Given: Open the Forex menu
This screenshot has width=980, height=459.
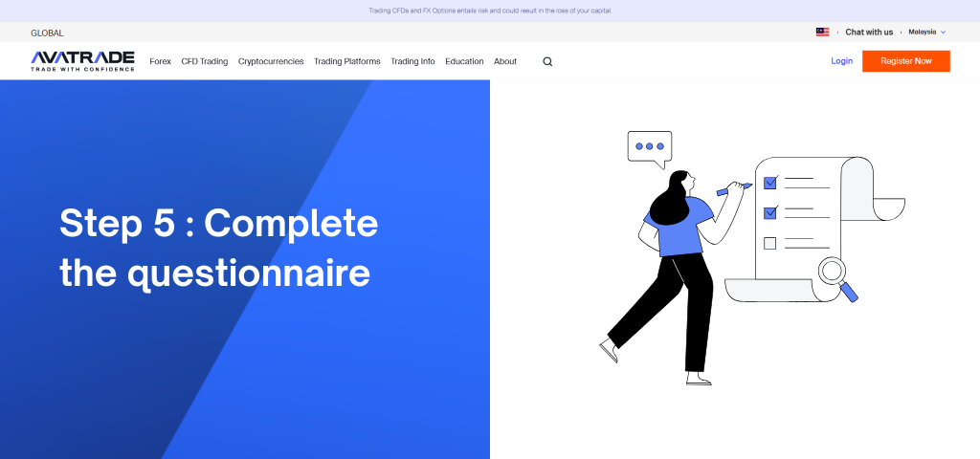Looking at the screenshot, I should tap(160, 61).
